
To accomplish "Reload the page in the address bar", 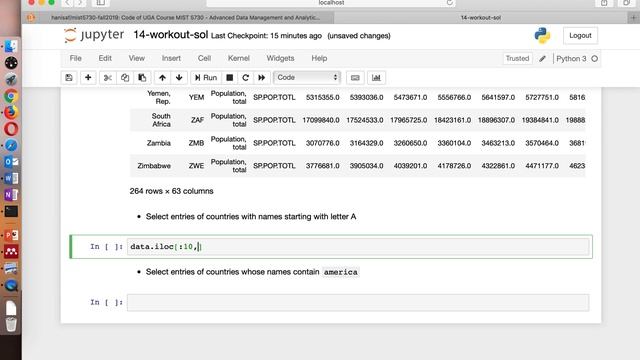I will click(449, 3).
